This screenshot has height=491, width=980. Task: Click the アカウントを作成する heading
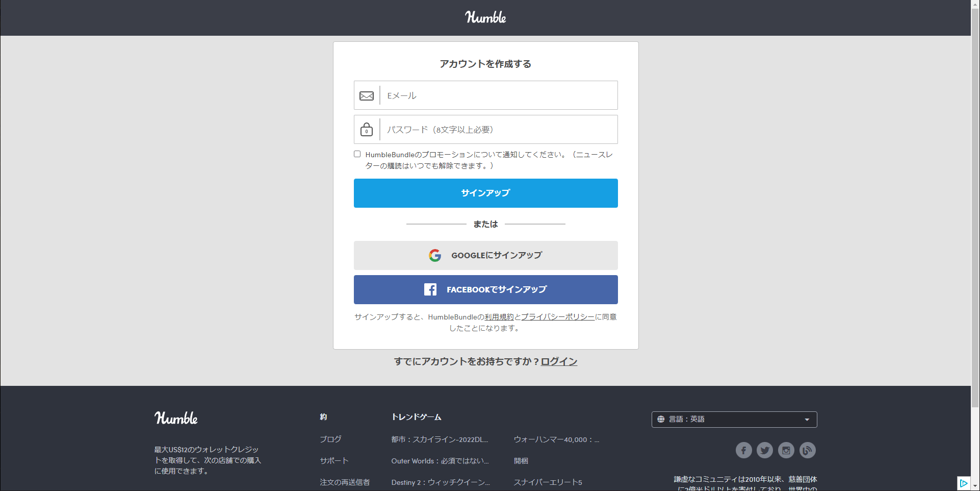[485, 64]
